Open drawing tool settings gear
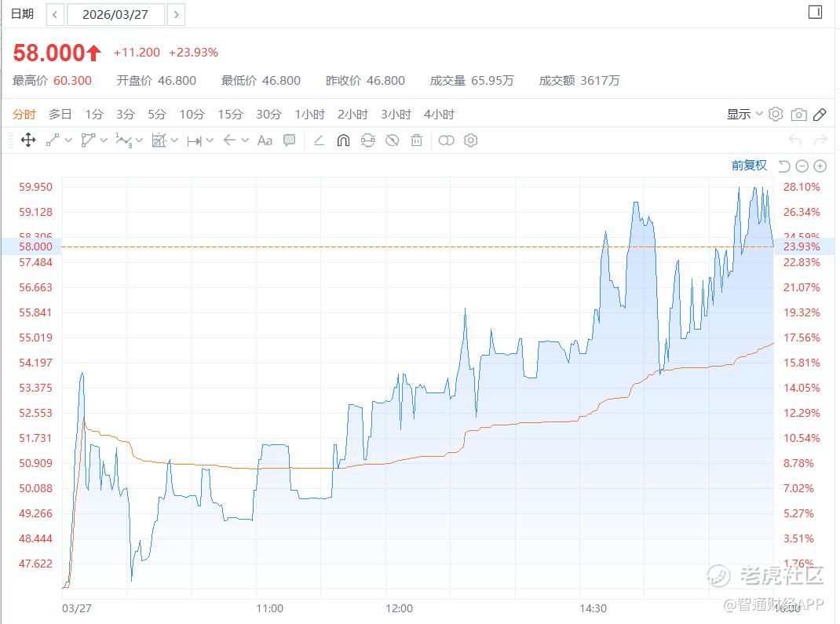The width and height of the screenshot is (840, 624). [x=471, y=140]
